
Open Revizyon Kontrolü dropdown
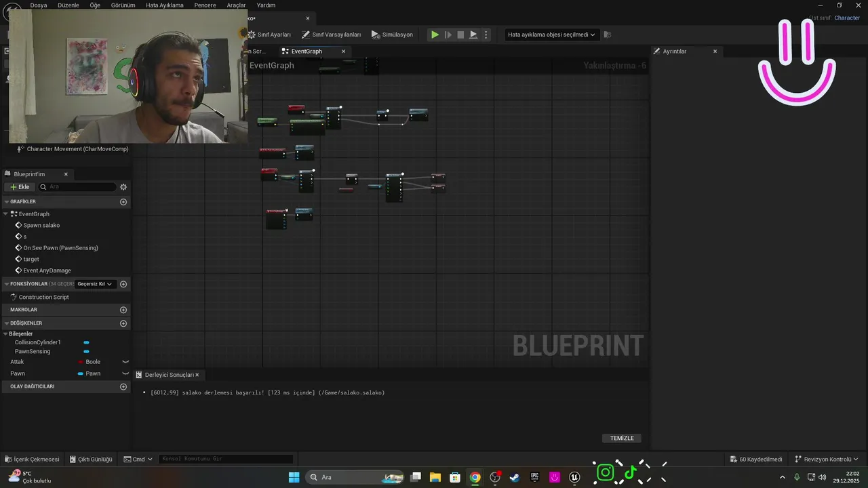click(827, 460)
